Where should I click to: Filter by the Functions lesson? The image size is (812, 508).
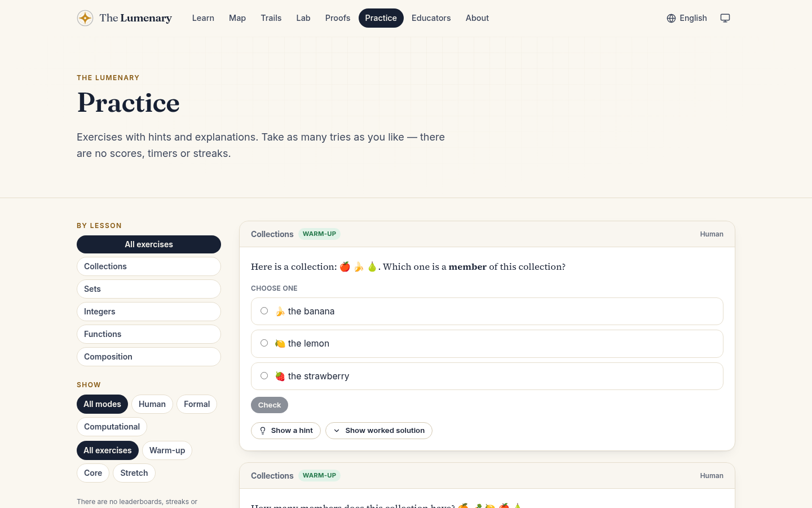[x=149, y=334]
